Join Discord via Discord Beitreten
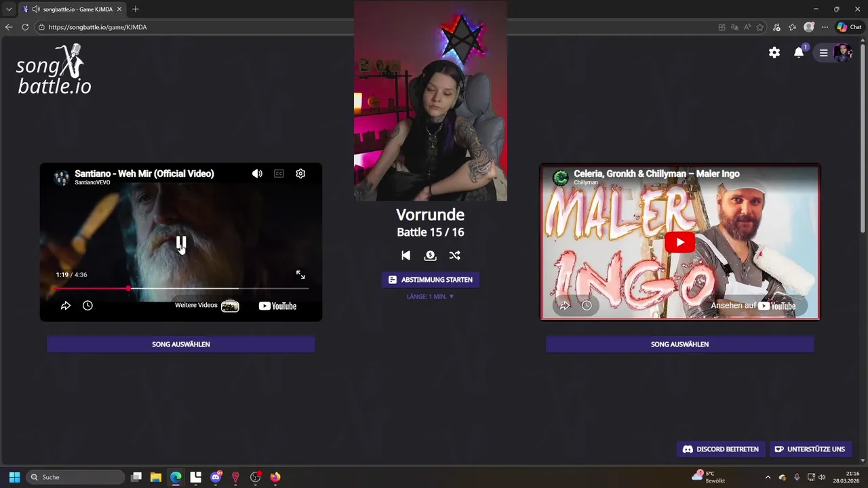This screenshot has height=488, width=868. (721, 449)
